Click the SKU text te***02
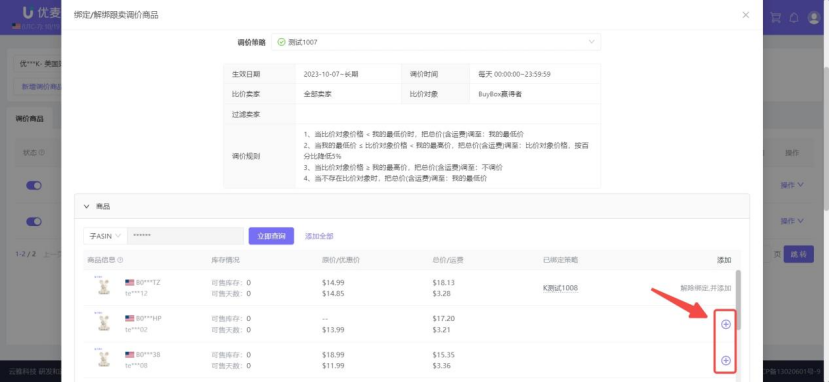The height and width of the screenshot is (382, 830). pos(136,330)
